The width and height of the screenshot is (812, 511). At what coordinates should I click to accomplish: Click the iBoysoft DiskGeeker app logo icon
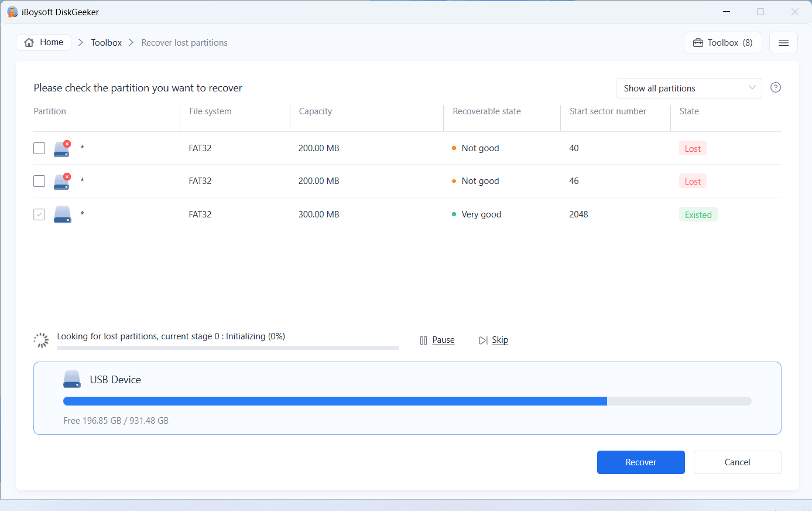12,12
